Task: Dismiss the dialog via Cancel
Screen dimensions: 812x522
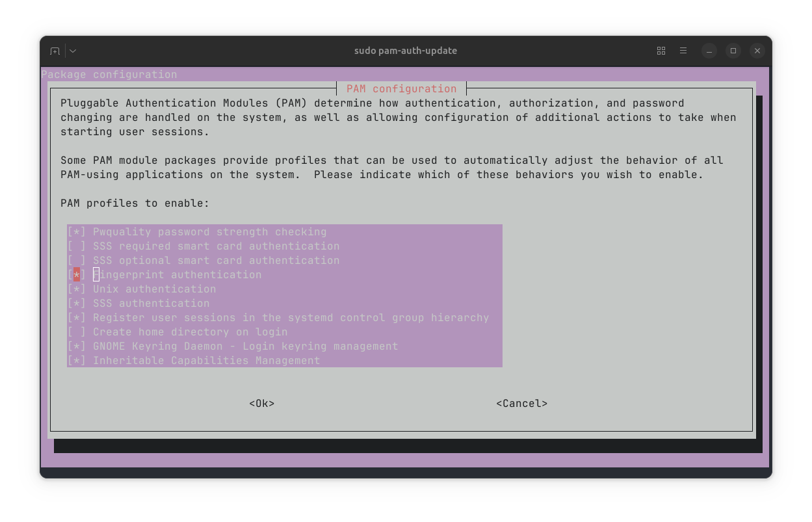Action: coord(521,403)
